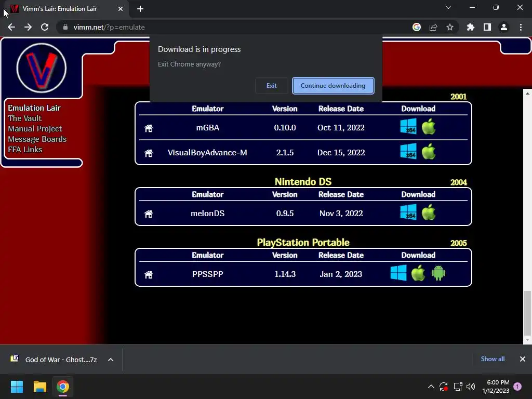
Task: Show all downloads link
Action: pos(493,359)
